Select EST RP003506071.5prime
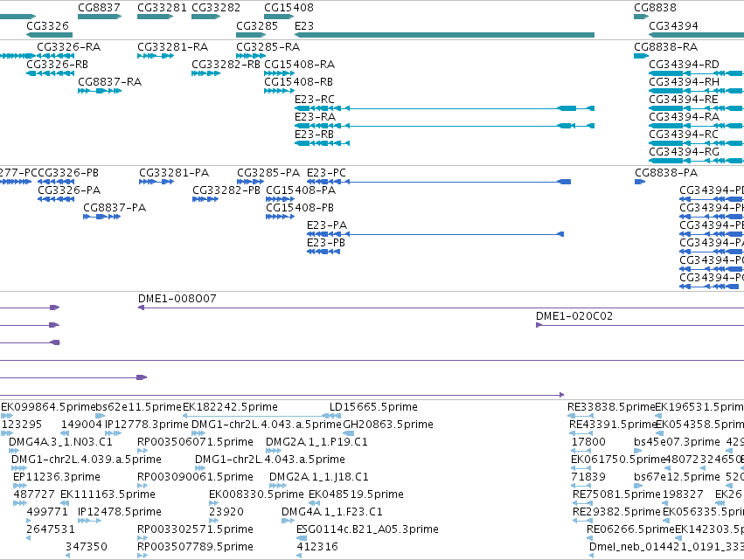Viewport: 744px width, 560px height. 142,451
